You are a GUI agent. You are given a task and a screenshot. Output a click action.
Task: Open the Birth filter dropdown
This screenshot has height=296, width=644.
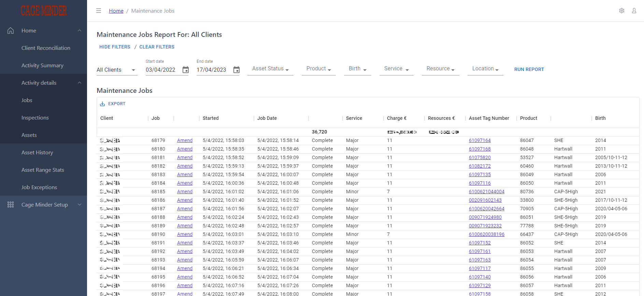point(358,69)
